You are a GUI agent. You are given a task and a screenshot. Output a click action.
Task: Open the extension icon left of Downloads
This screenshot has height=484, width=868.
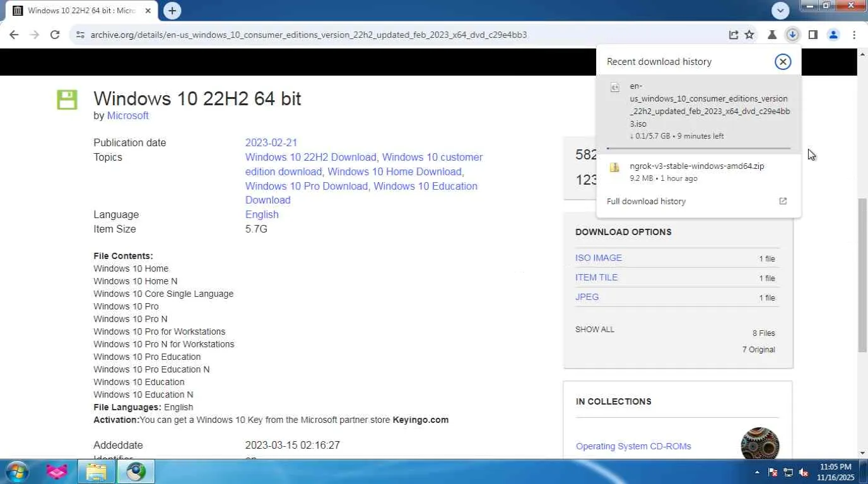[x=772, y=35]
